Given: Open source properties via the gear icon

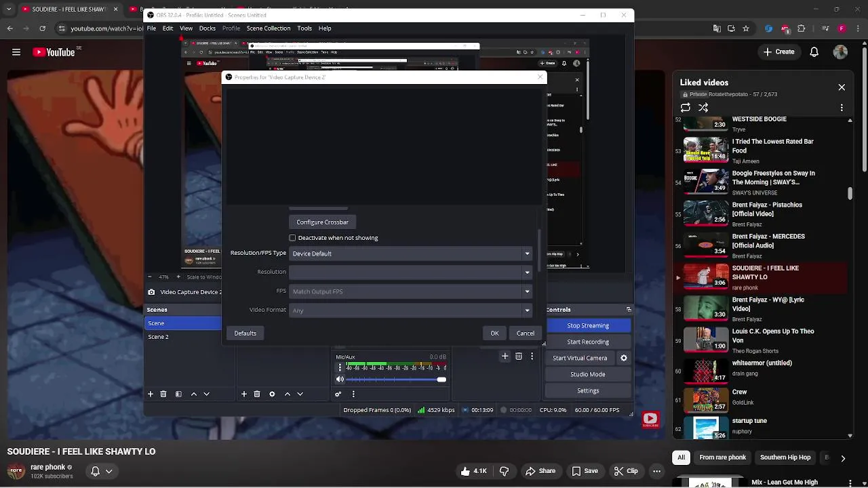Looking at the screenshot, I should pyautogui.click(x=272, y=394).
